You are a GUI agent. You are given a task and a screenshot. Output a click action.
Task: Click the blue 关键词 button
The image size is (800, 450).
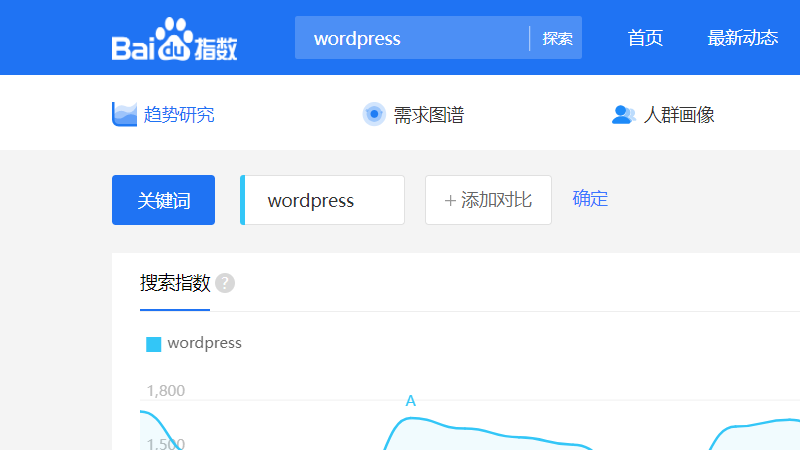[163, 200]
